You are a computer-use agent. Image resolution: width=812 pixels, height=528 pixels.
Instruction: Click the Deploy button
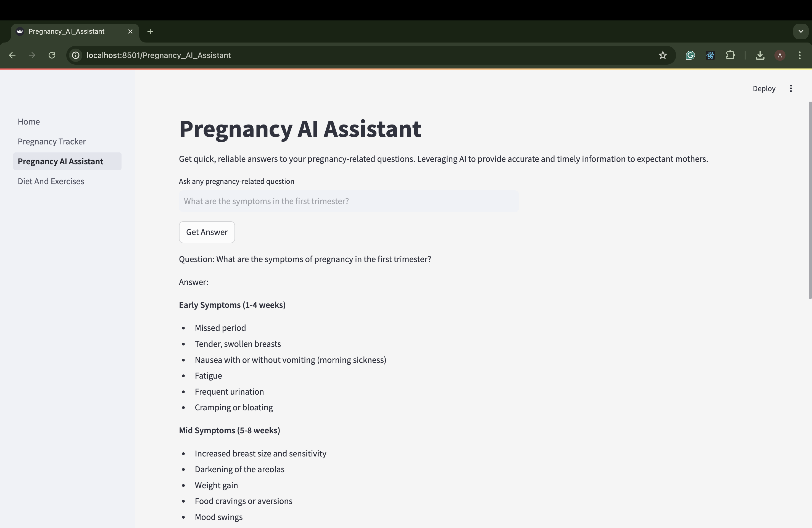tap(764, 89)
